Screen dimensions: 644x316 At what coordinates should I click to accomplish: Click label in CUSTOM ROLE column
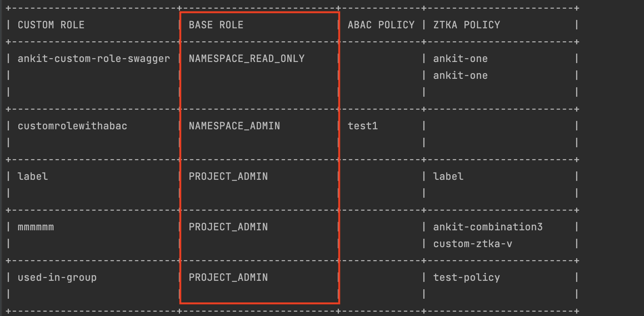point(32,176)
